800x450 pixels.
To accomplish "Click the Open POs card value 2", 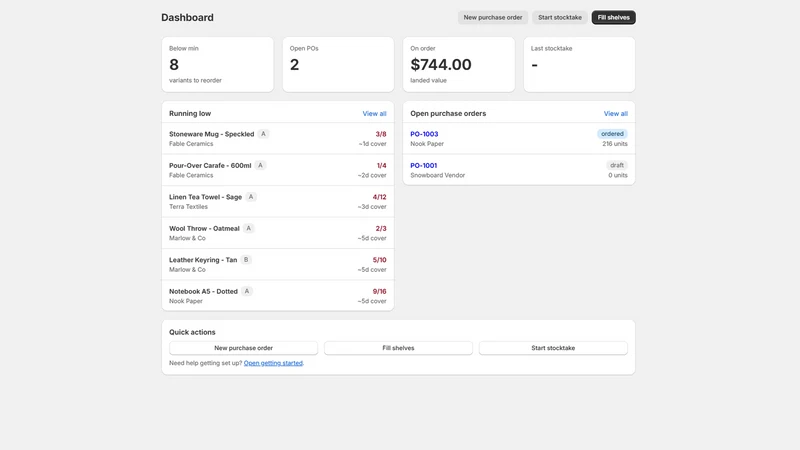I will tap(294, 65).
